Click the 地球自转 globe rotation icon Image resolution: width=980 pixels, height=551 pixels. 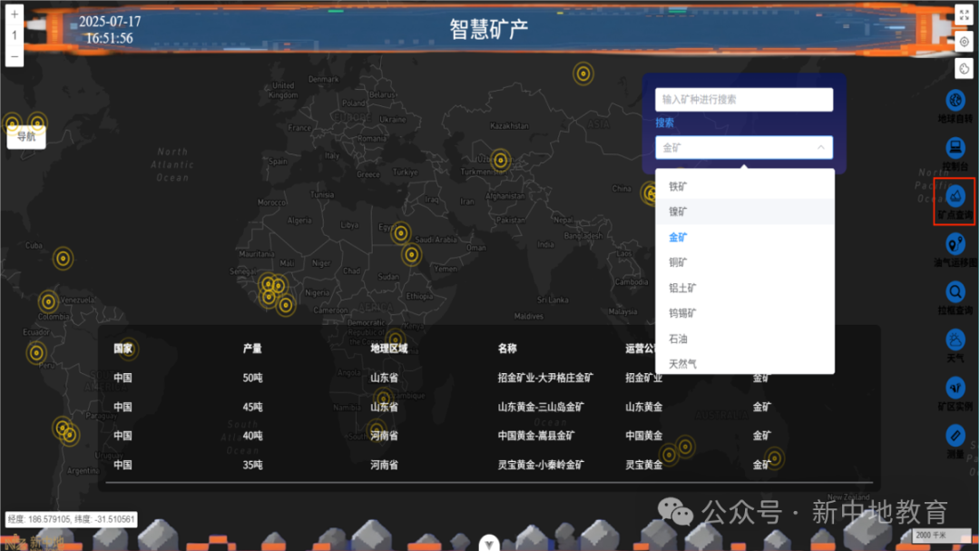(x=955, y=101)
